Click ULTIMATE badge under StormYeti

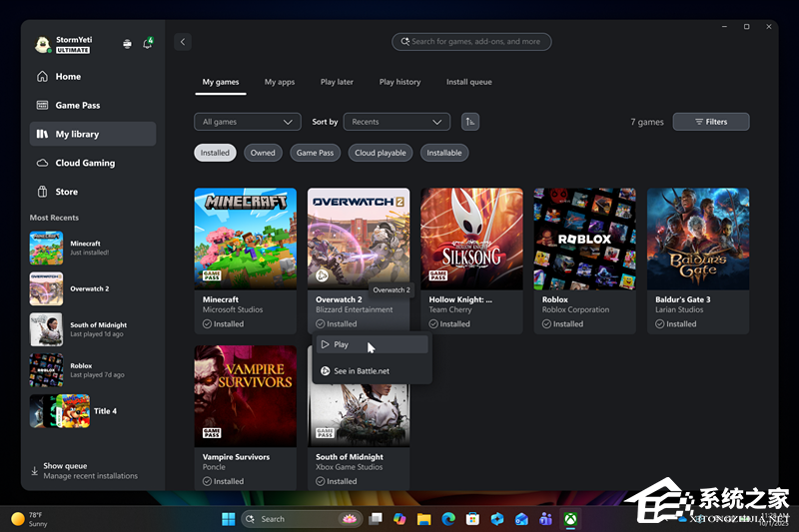[73, 50]
